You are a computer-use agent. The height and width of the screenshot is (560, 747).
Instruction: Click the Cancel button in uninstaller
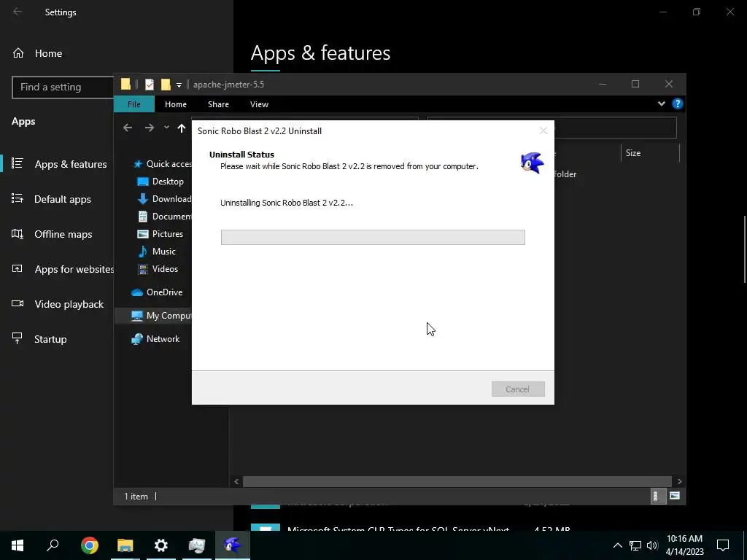(x=518, y=389)
